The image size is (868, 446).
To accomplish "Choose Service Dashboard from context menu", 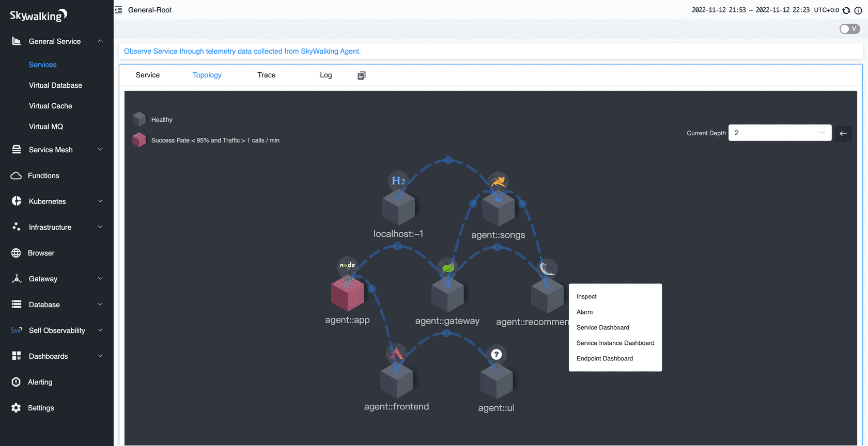I will (602, 327).
